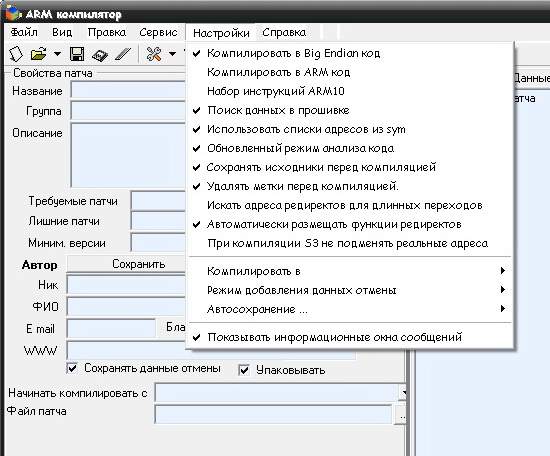Toggle Использовать списки адресов из sym
This screenshot has height=456, width=550.
click(350, 129)
